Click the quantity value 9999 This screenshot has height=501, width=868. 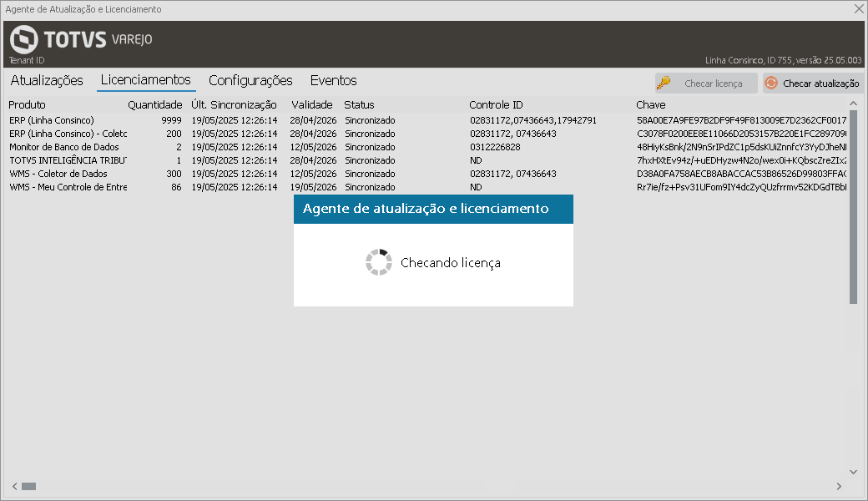point(172,120)
